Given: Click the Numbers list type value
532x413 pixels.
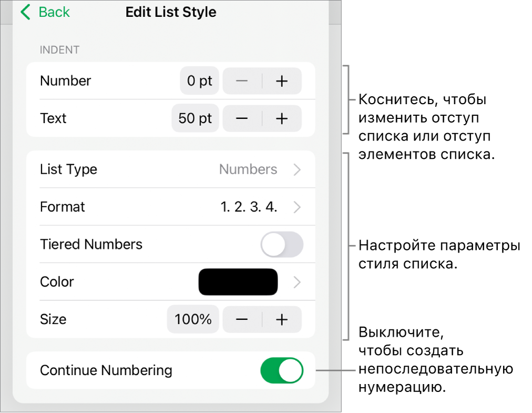Looking at the screenshot, I should click(248, 170).
